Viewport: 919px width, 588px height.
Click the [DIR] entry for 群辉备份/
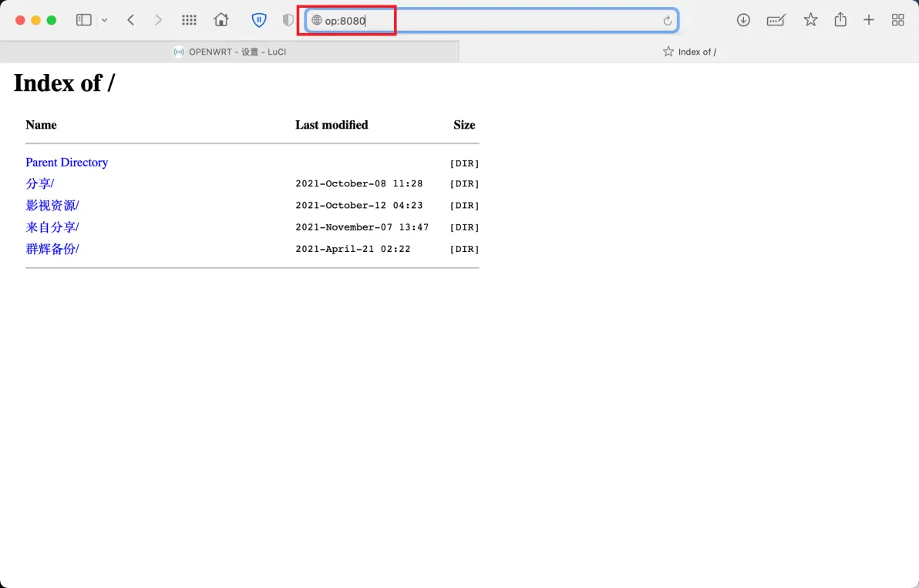(x=464, y=249)
